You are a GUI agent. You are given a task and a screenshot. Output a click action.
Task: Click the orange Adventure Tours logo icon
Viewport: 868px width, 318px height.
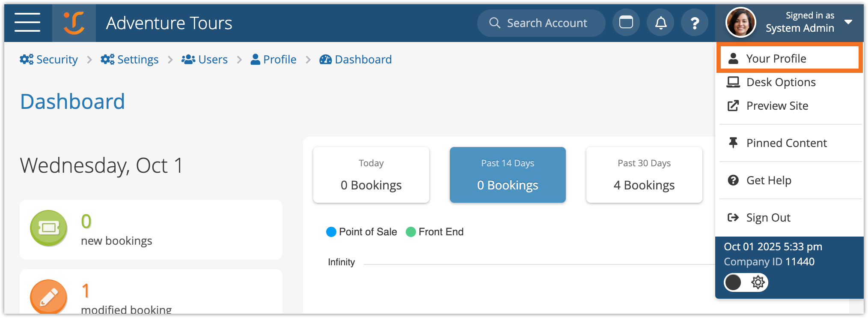[74, 23]
